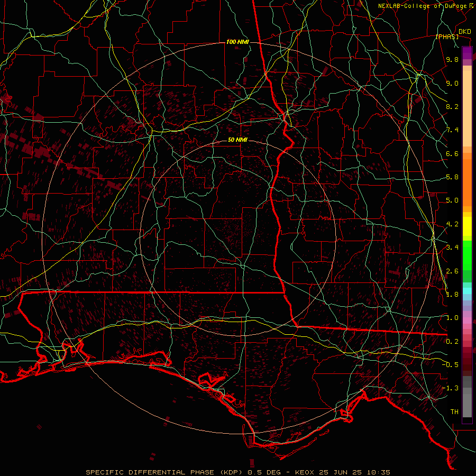This screenshot has width=476, height=476.
Task: Click the 7.4 value on the color scale
Action: point(452,130)
